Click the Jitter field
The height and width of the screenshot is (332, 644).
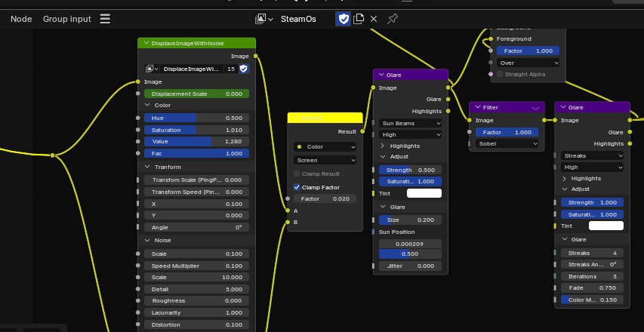coord(410,266)
